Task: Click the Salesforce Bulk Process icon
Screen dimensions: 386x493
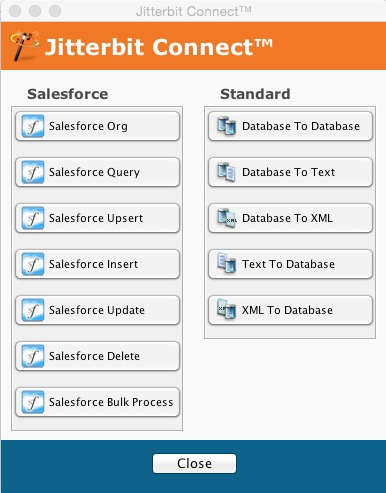Action: click(x=33, y=402)
